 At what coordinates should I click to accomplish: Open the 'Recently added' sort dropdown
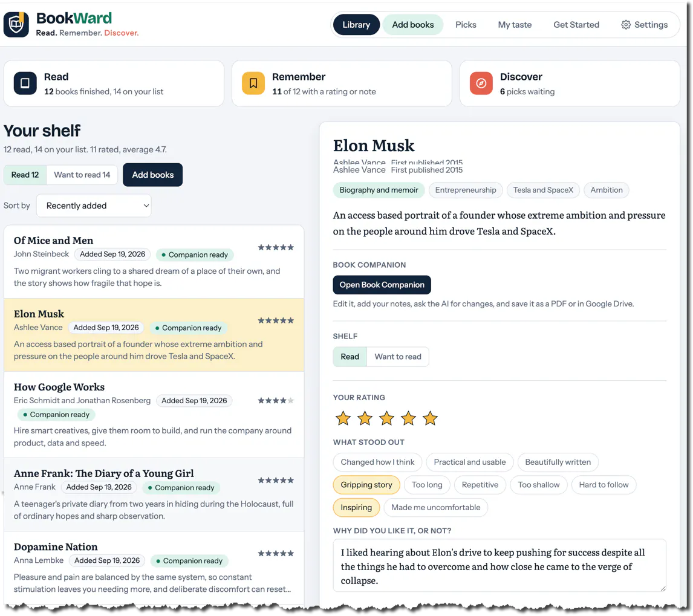tap(94, 206)
